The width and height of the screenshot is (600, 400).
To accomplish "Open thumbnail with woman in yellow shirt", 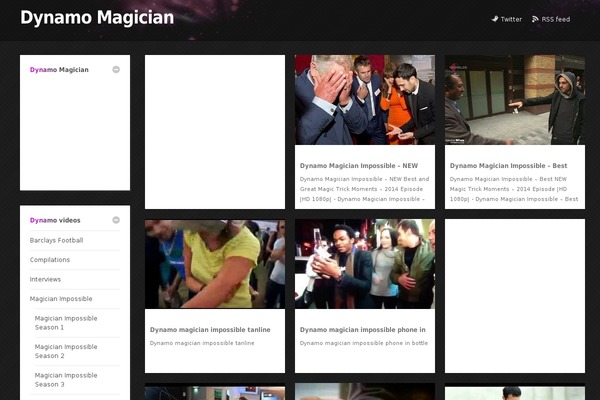I will coord(215,264).
